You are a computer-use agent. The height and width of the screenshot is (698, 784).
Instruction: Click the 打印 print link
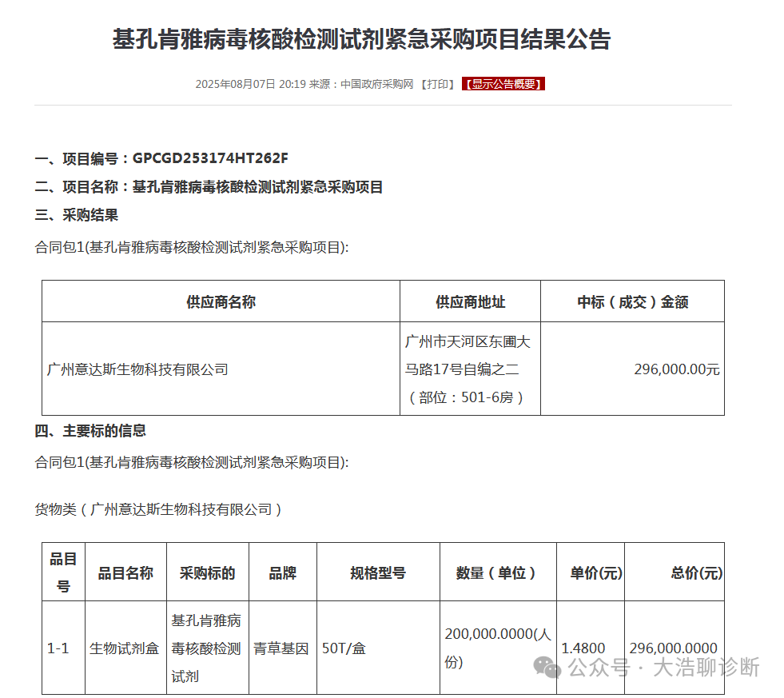437,84
